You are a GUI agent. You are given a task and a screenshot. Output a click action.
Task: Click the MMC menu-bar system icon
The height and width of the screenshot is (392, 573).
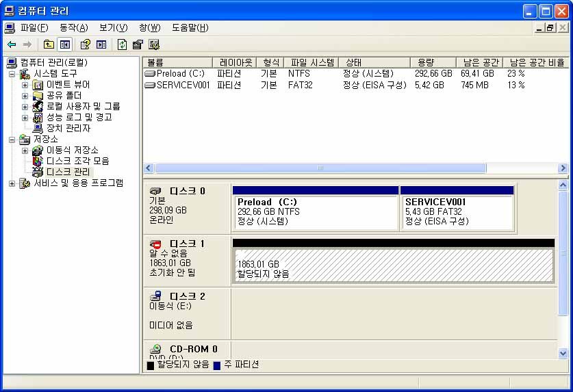coord(10,28)
